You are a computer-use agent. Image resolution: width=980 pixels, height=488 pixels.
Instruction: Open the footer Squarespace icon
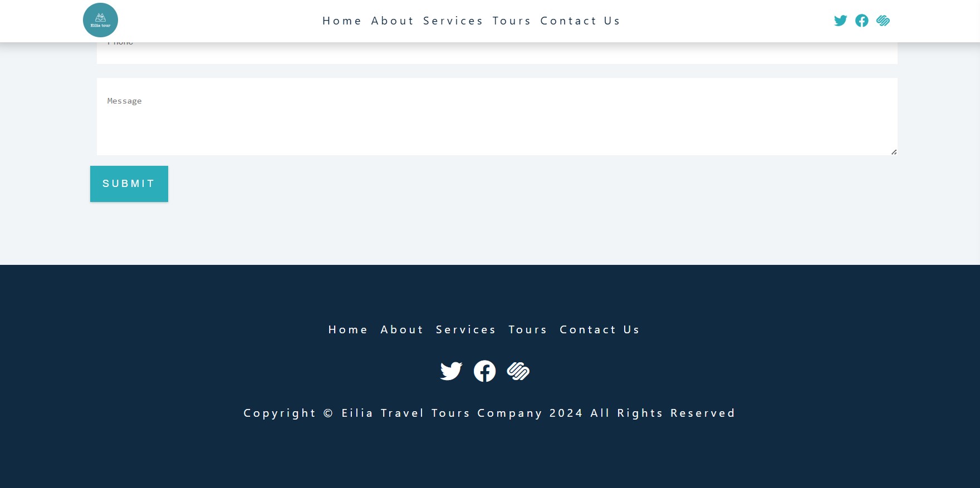point(518,371)
